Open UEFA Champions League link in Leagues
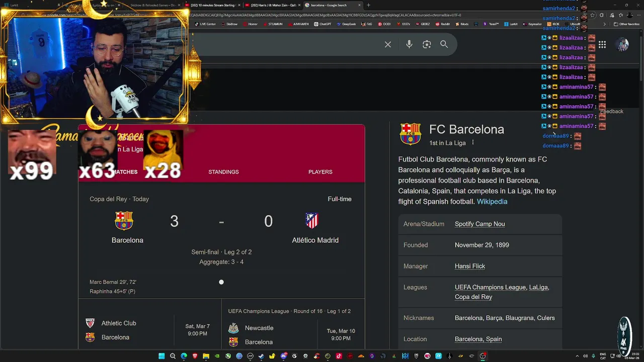 (x=490, y=287)
